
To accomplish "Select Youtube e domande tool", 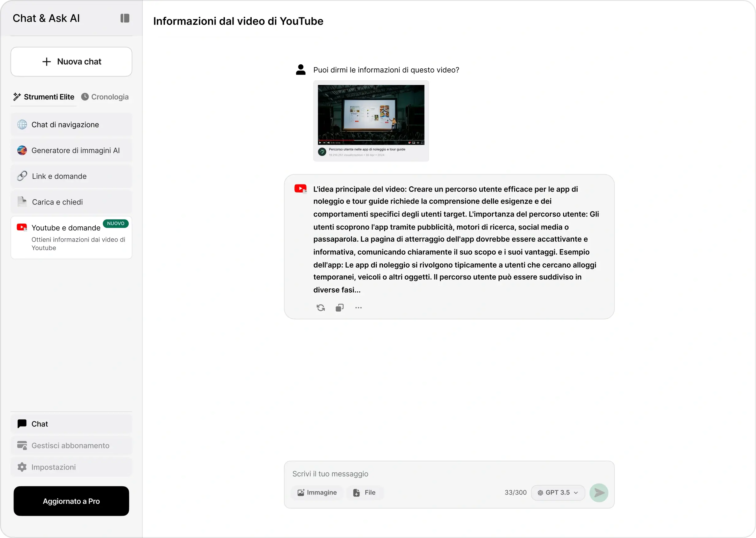I will tap(71, 237).
